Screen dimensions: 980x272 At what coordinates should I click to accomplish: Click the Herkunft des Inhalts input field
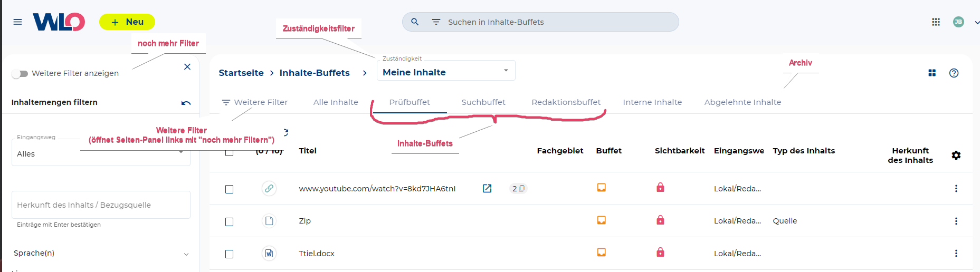pyautogui.click(x=101, y=205)
